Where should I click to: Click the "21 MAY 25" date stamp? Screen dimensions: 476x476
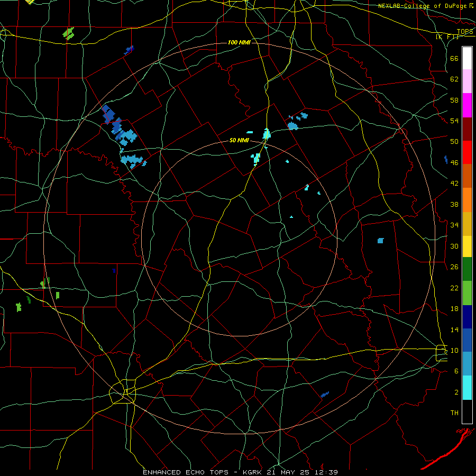[289, 472]
